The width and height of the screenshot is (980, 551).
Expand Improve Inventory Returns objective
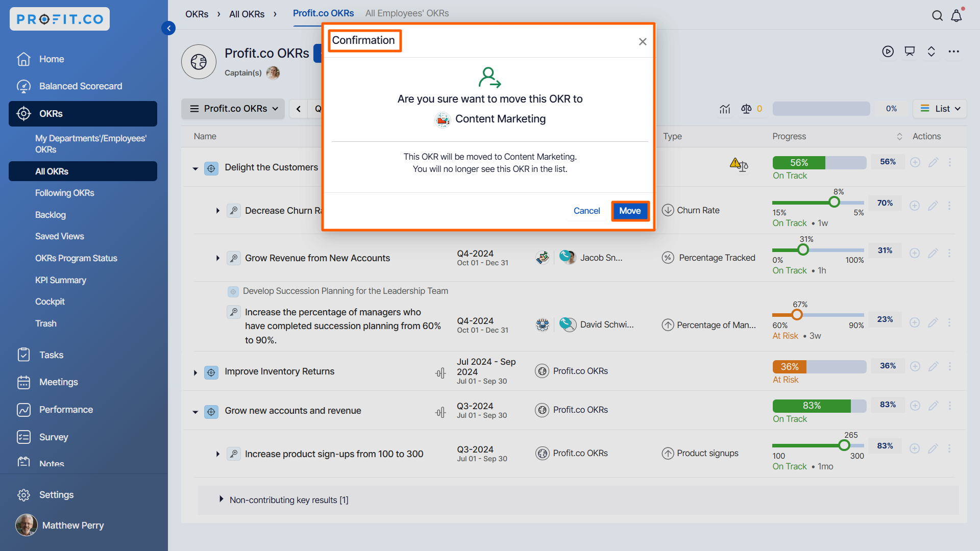[195, 373]
